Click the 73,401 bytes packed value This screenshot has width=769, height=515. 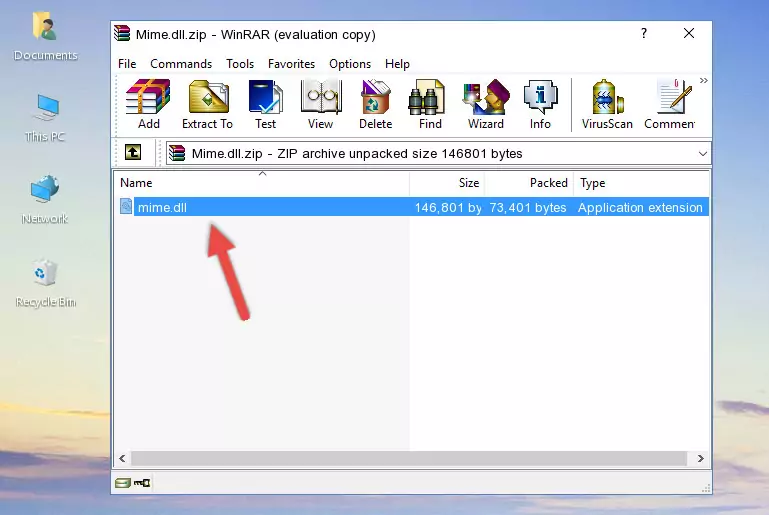(528, 207)
